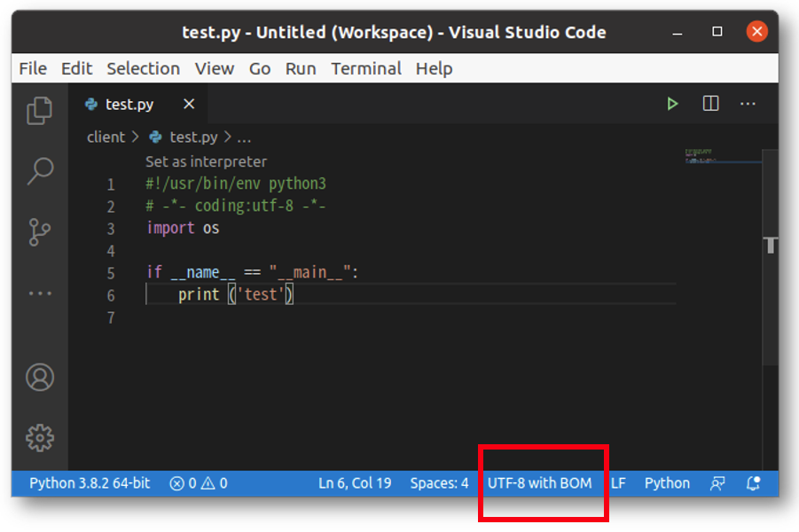Viewport: 799px width, 532px height.
Task: Open notifications bell in status bar
Action: tap(753, 483)
